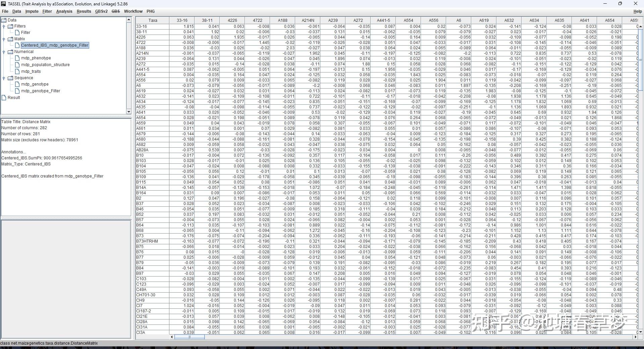
Task: Select the Filter item under Filters
Action: (25, 33)
